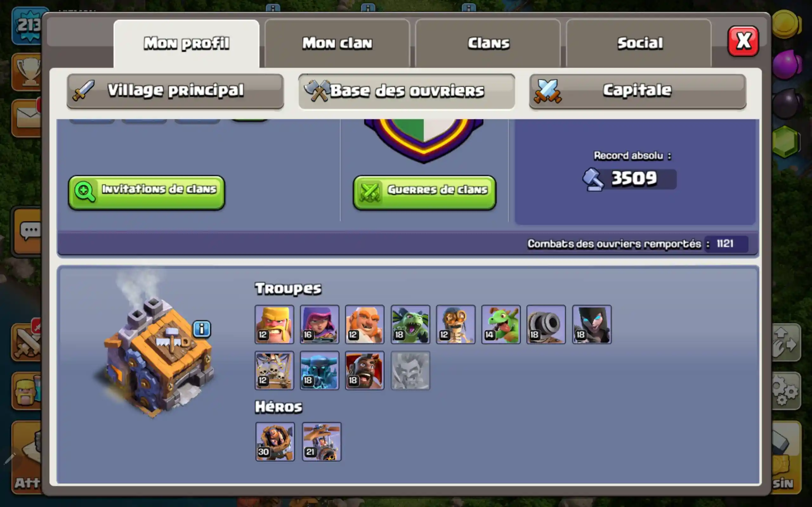Select the Village principal view
This screenshot has height=507, width=812.
click(x=175, y=91)
